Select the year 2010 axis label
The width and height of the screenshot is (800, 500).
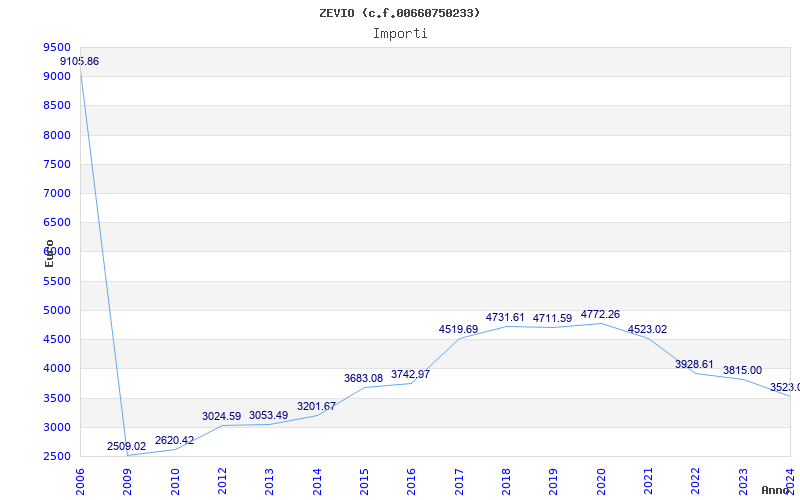(174, 482)
